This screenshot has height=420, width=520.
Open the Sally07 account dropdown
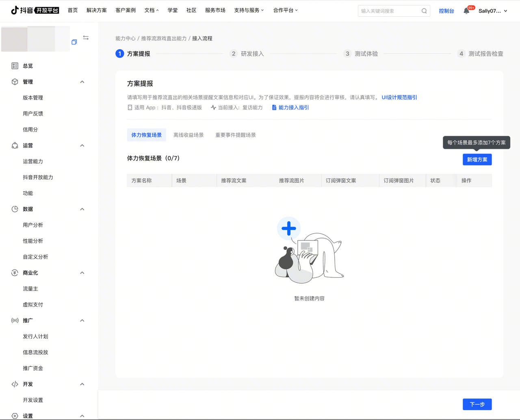pyautogui.click(x=493, y=11)
